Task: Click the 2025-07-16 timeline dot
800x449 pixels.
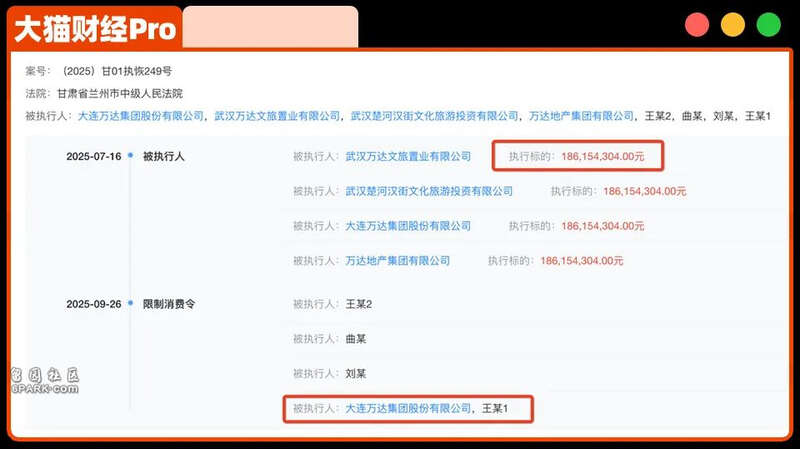Action: tap(131, 157)
